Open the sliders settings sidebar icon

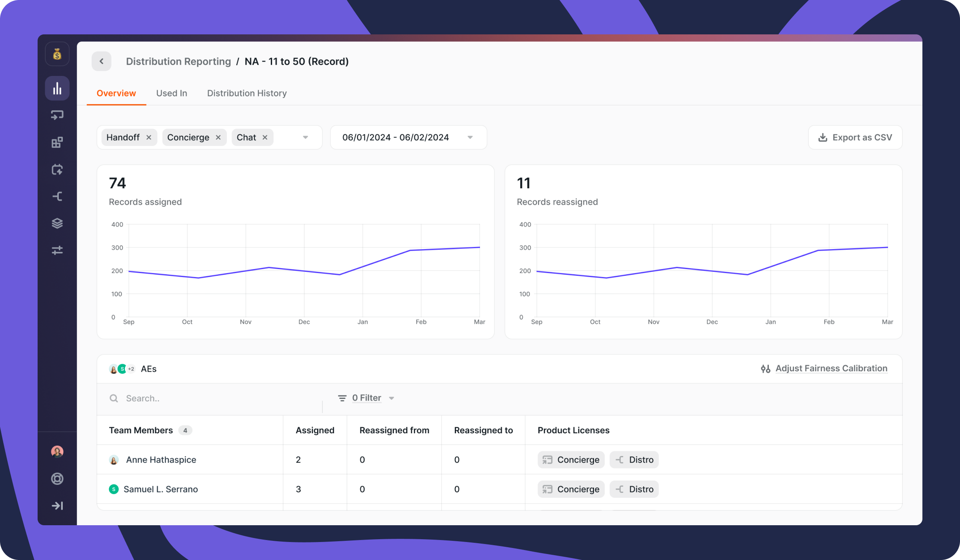point(57,250)
